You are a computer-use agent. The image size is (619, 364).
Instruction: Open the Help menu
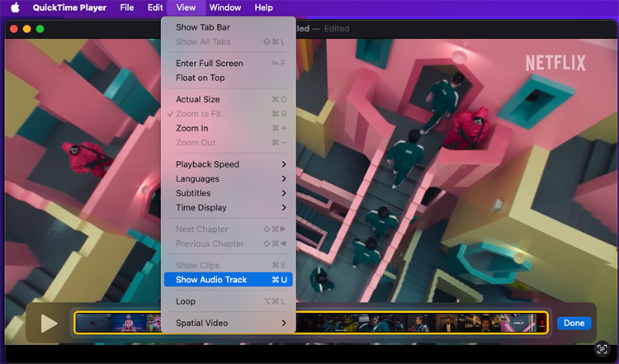click(263, 7)
